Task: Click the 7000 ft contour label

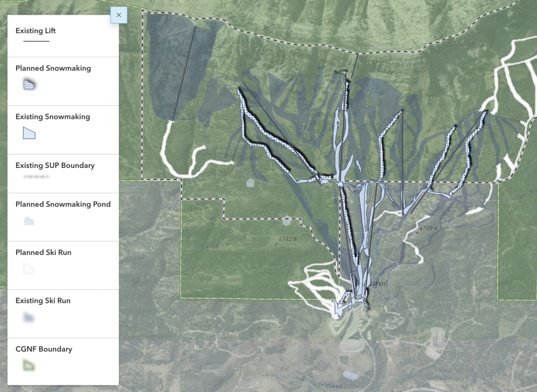Action: [248, 158]
